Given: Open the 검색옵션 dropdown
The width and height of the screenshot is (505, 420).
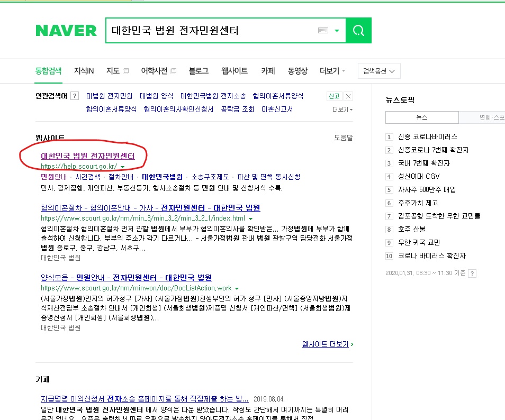Looking at the screenshot, I should point(379,71).
